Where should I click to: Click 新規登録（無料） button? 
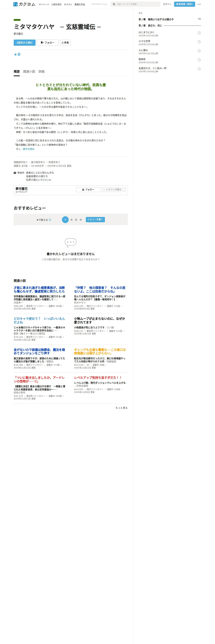[185, 4]
